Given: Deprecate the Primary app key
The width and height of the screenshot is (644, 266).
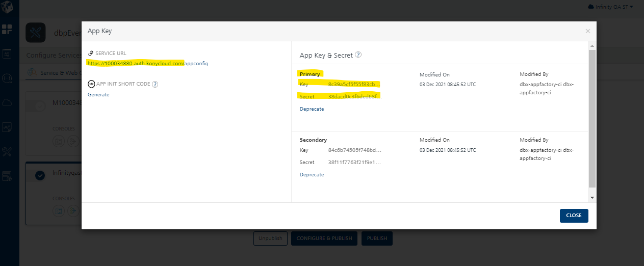Looking at the screenshot, I should 312,109.
